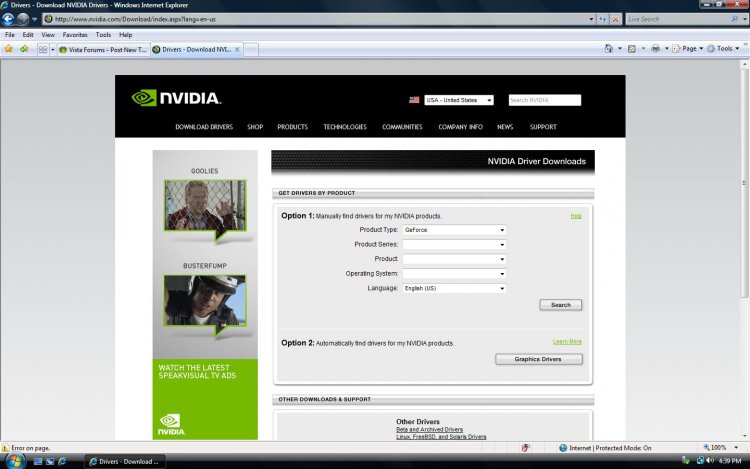Click the address bar URL field
This screenshot has height=469, width=750.
pyautogui.click(x=314, y=19)
